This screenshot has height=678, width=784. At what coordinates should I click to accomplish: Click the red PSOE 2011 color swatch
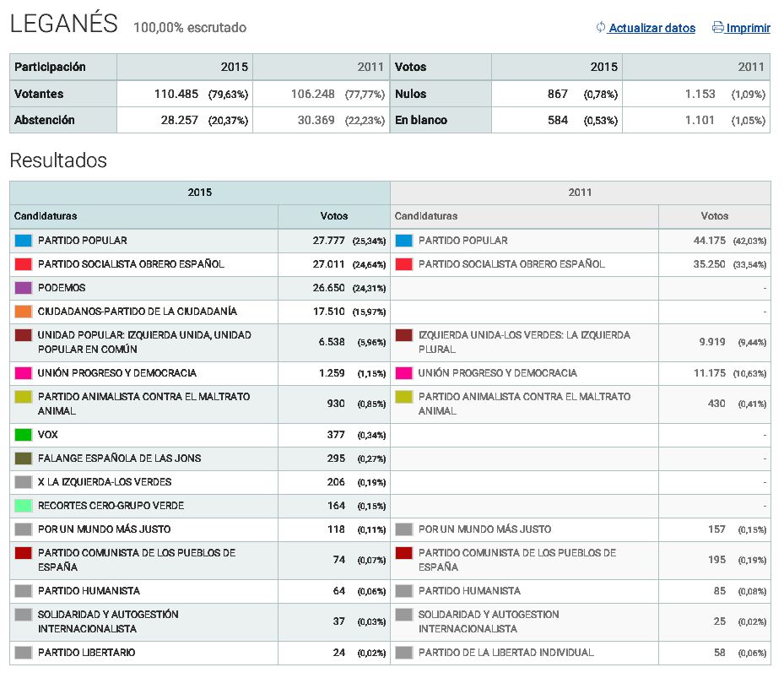[x=404, y=264]
